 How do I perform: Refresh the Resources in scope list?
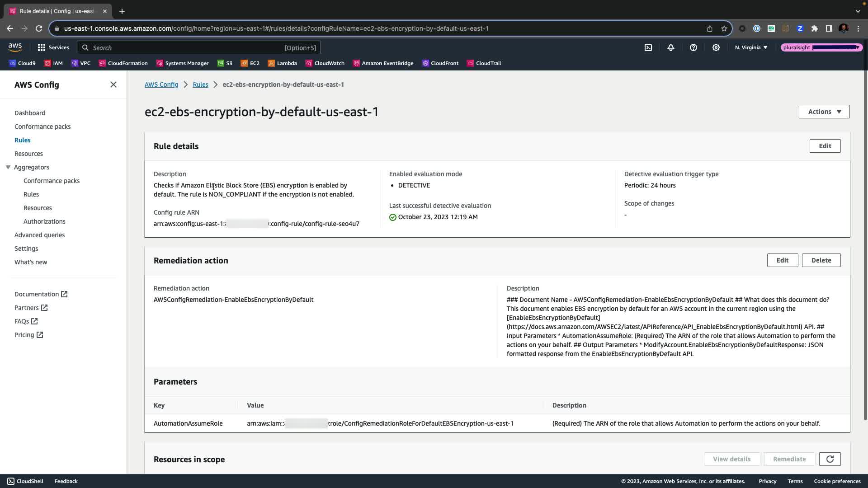[830, 459]
